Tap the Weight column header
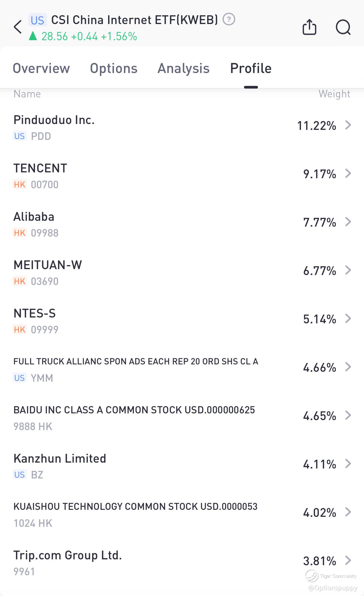The image size is (364, 596). tap(334, 94)
